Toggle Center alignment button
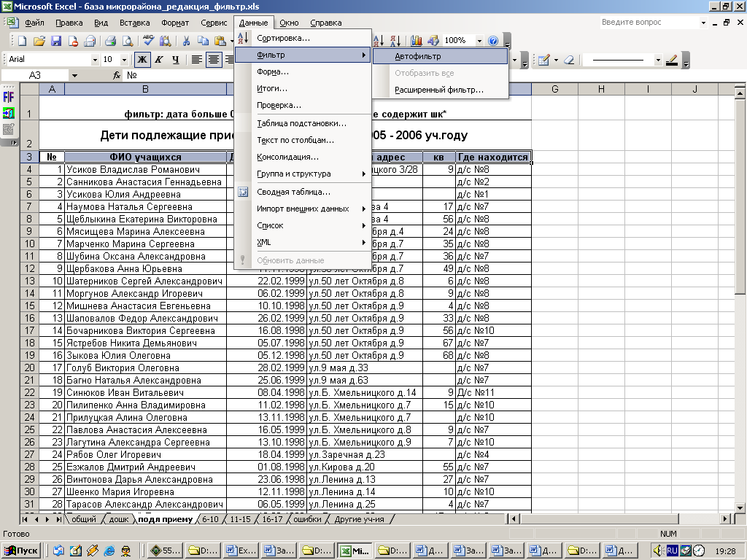 click(x=214, y=60)
